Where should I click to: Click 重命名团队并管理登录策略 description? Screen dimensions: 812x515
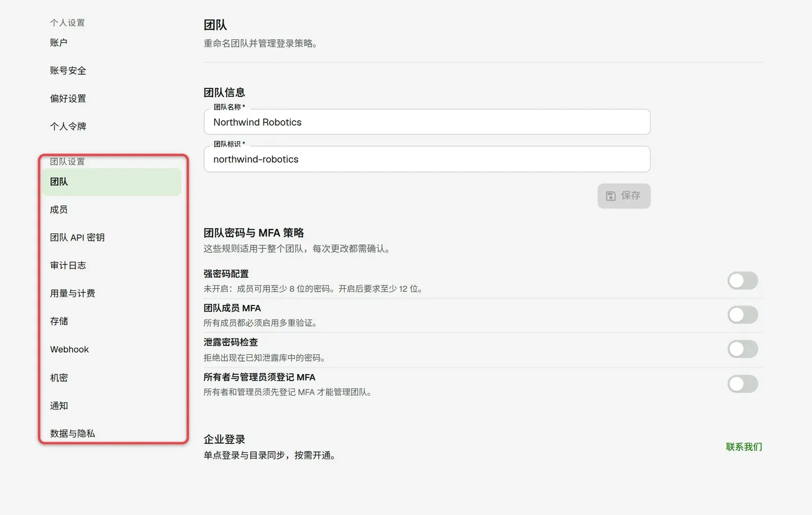260,44
